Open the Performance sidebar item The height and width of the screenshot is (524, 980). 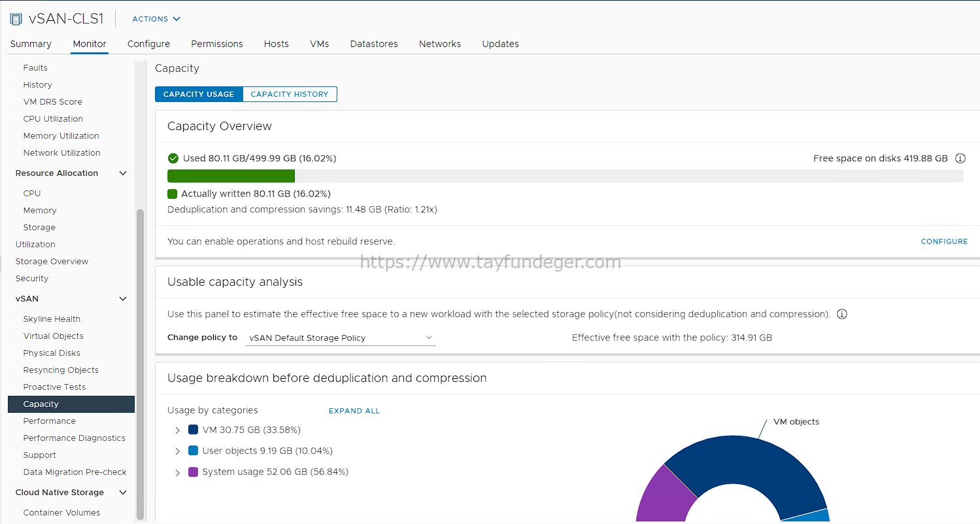tap(49, 421)
